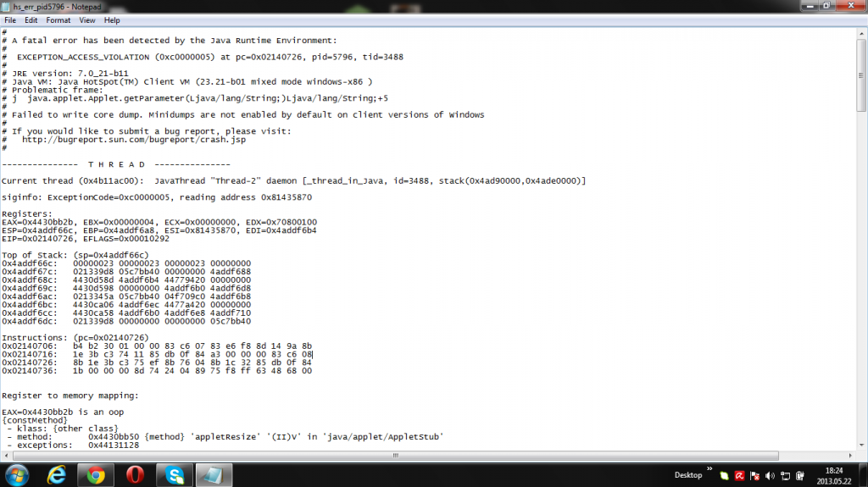The height and width of the screenshot is (487, 868).
Task: Click the vertical scrollbar up arrow
Action: (861, 34)
